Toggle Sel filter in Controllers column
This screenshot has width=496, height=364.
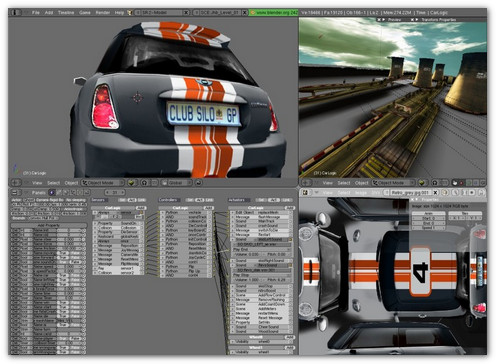pos(190,200)
